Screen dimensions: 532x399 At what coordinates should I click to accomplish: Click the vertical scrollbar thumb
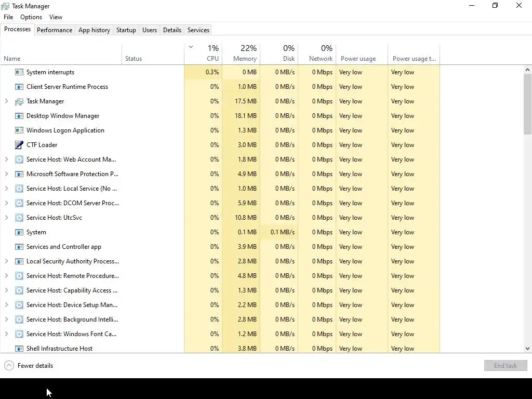[x=527, y=104]
